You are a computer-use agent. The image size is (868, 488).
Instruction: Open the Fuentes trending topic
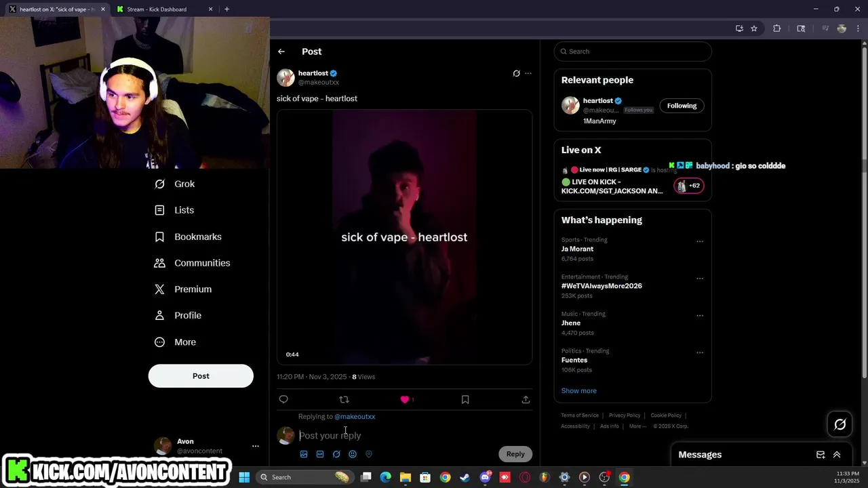(574, 360)
